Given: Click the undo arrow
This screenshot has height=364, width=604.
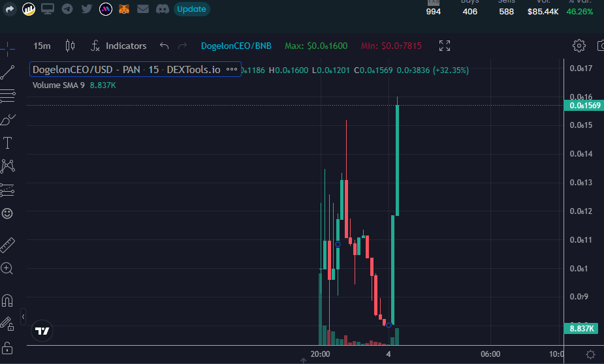Looking at the screenshot, I should coord(165,46).
